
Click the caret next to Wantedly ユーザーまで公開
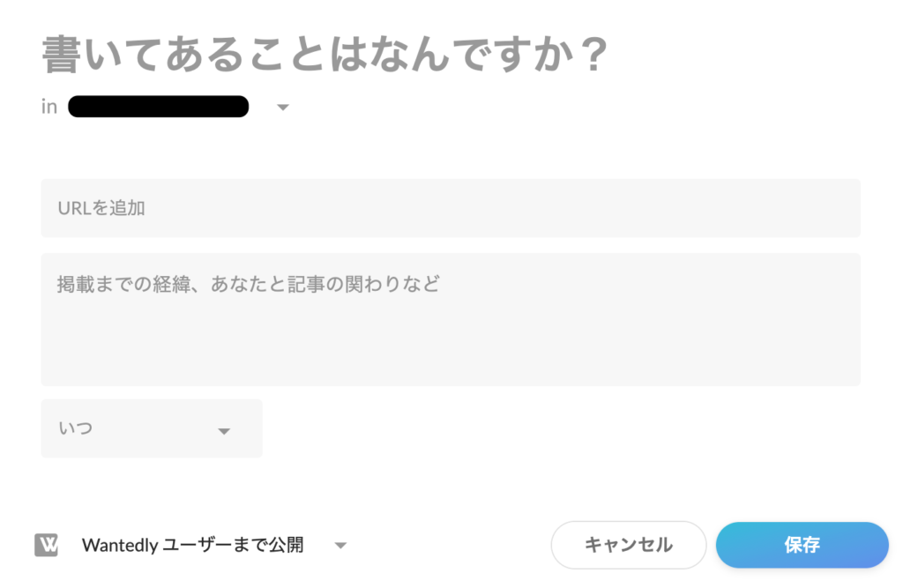click(x=341, y=546)
